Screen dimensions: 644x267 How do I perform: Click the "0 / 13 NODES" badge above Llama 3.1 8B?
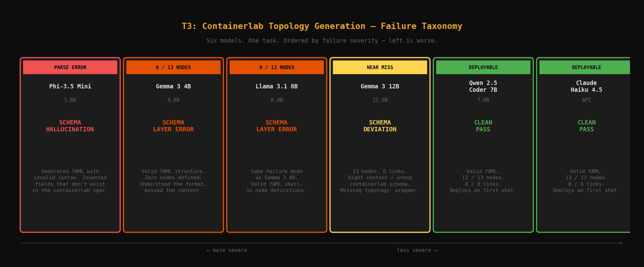coord(277,67)
